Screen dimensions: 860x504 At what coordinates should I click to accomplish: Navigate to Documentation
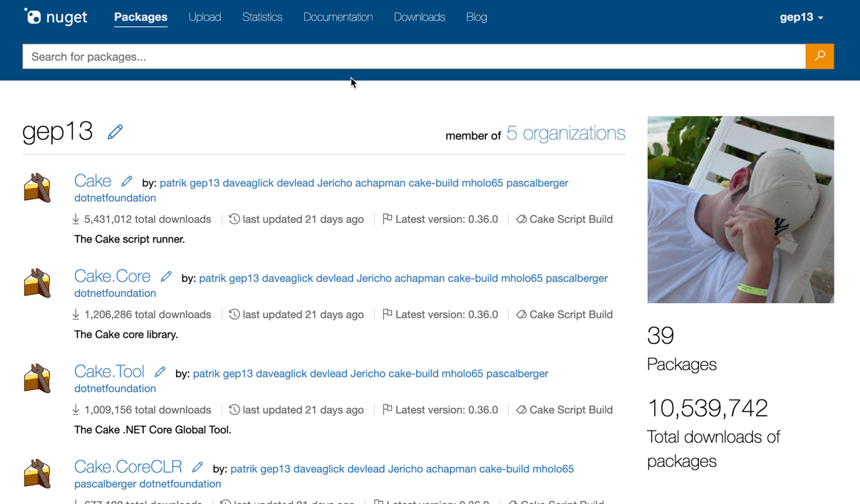tap(338, 17)
